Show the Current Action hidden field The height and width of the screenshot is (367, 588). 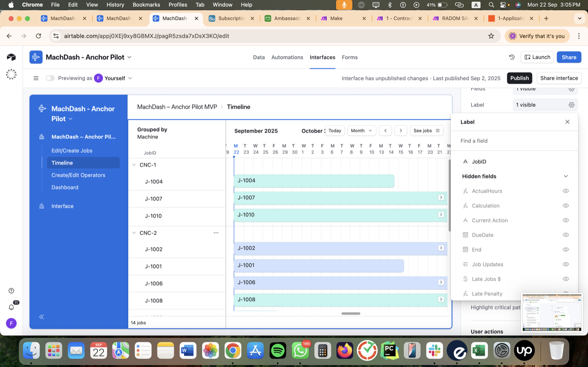pos(566,221)
